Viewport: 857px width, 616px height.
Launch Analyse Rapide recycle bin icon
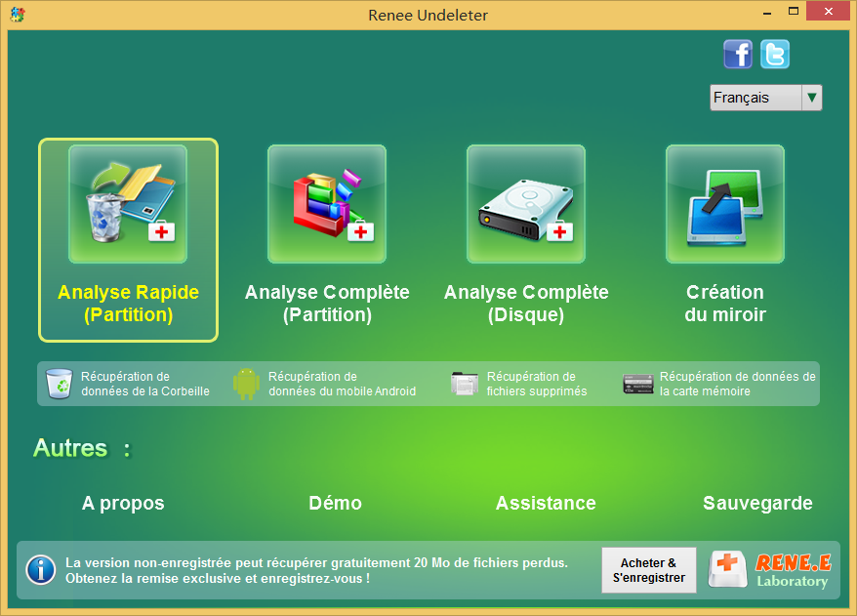128,204
